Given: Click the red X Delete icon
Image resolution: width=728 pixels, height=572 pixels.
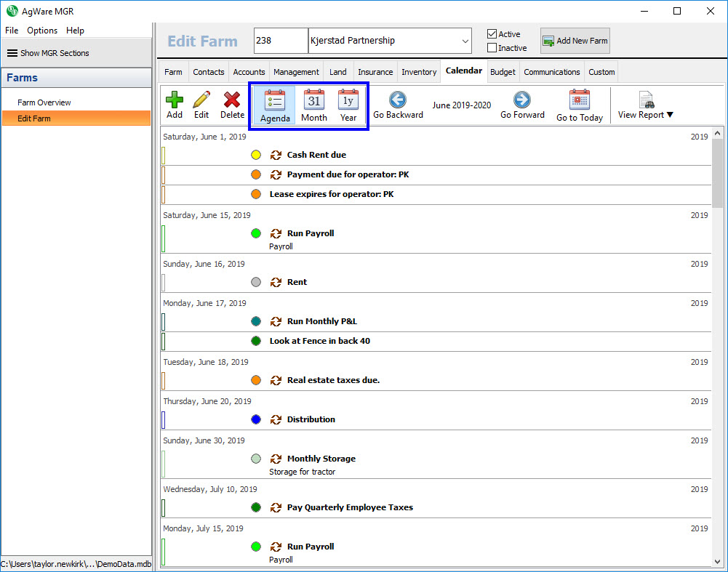Looking at the screenshot, I should 232,100.
